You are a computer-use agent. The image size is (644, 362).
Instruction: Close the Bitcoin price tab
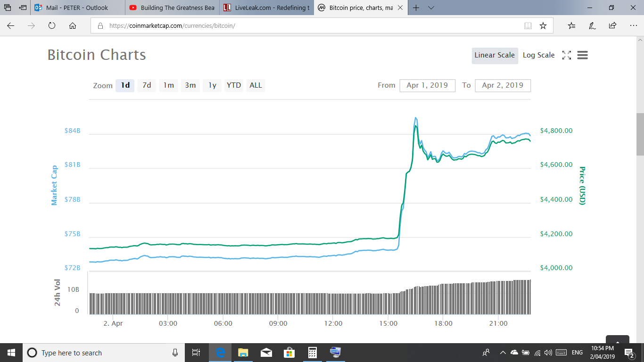pyautogui.click(x=400, y=8)
